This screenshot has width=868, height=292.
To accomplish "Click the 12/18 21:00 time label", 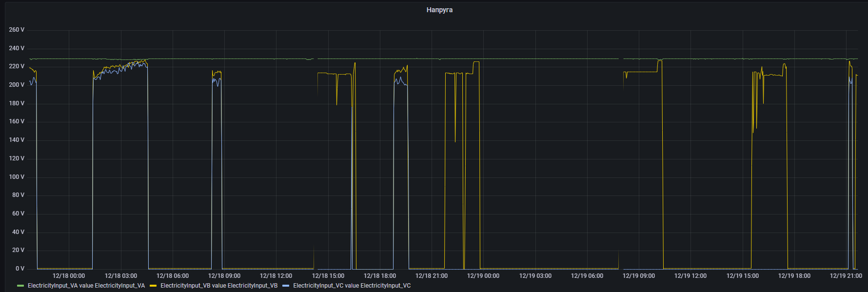I will click(x=432, y=276).
